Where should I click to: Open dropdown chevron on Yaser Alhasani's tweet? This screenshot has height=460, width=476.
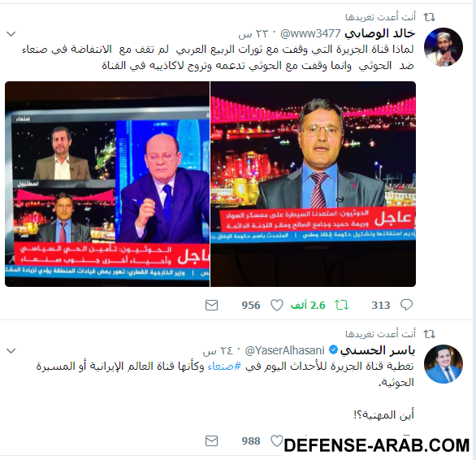(11, 351)
